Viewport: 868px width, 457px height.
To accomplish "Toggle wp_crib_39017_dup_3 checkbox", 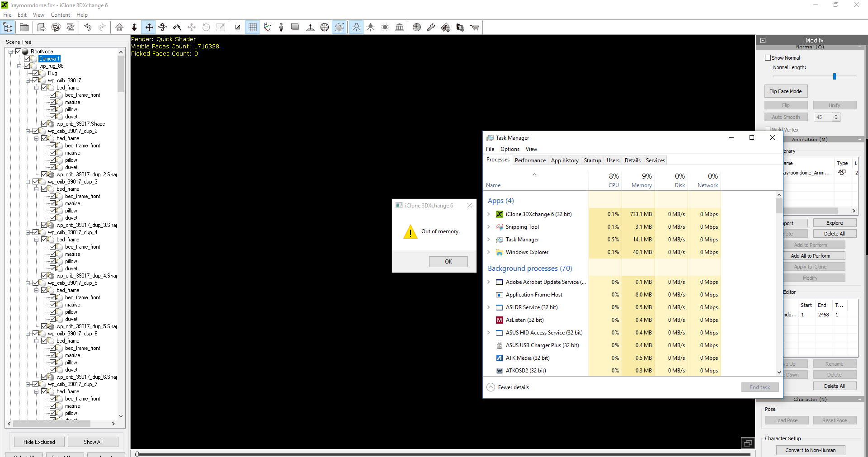I will [35, 182].
